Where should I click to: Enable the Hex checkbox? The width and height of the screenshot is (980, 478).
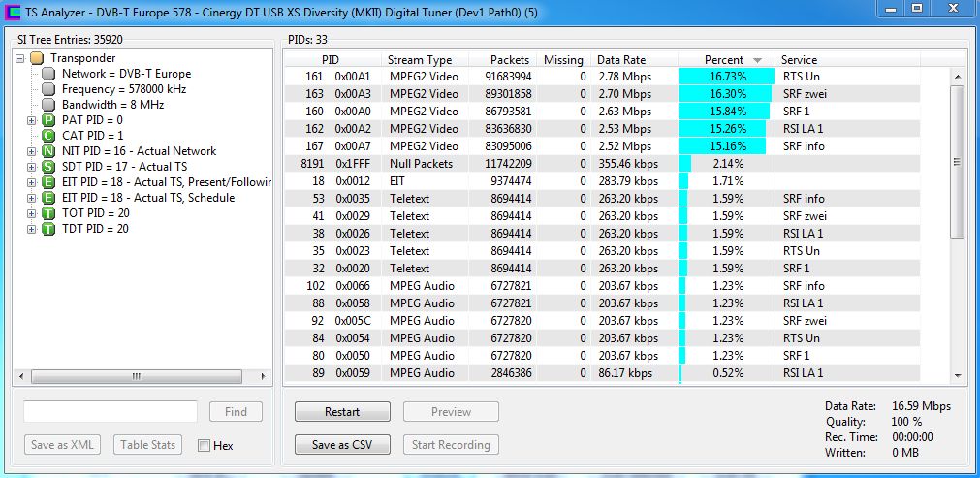coord(204,445)
